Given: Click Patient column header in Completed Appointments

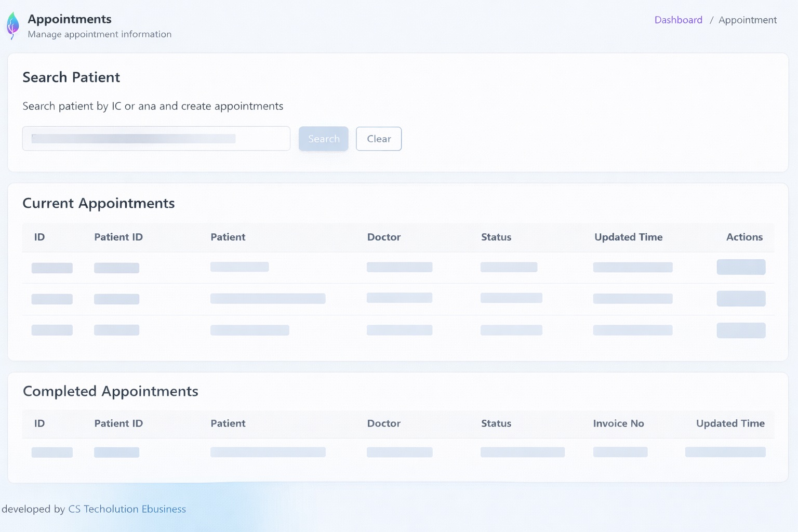Looking at the screenshot, I should 228,423.
